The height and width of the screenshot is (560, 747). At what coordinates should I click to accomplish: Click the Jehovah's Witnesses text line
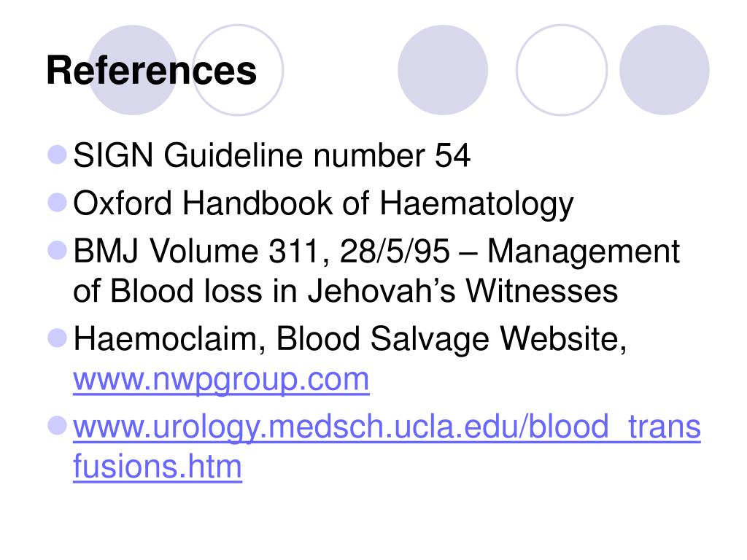[x=345, y=291]
